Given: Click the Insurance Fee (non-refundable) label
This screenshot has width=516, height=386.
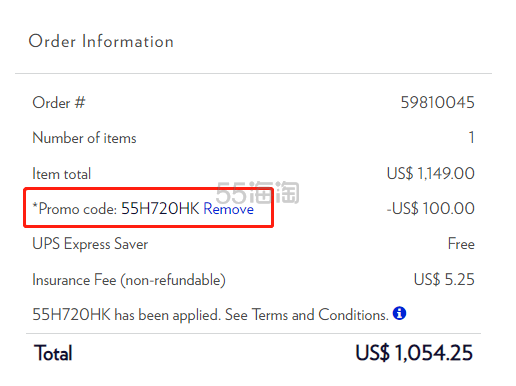Looking at the screenshot, I should tap(129, 280).
